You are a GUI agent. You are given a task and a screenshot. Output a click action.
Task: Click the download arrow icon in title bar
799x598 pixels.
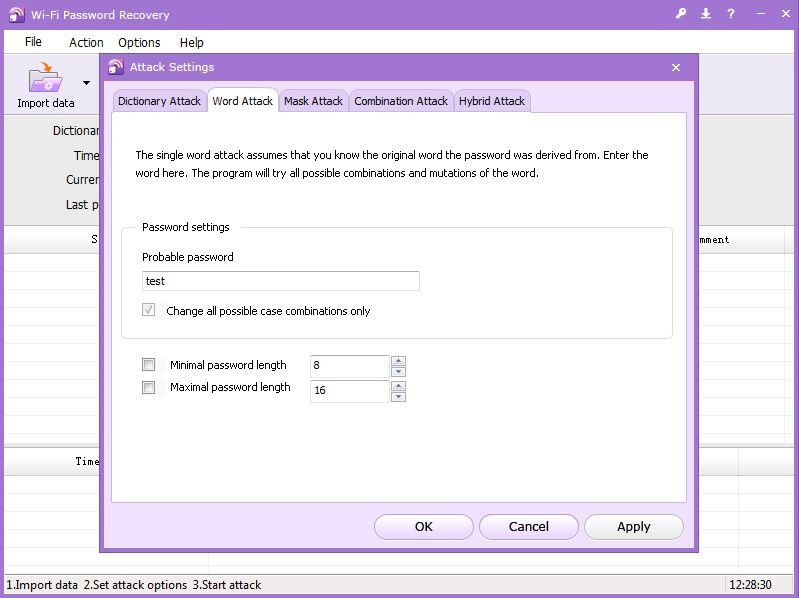[706, 14]
